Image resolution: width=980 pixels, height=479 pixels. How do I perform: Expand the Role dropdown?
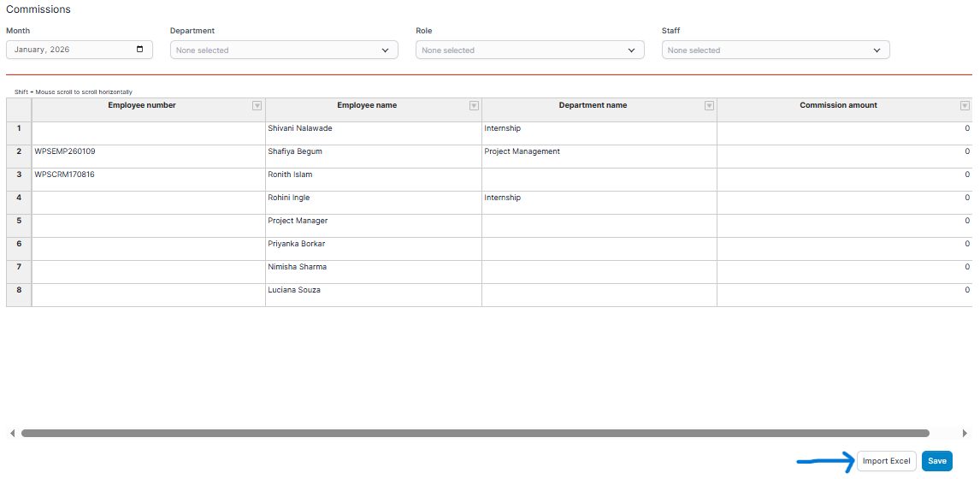[529, 50]
